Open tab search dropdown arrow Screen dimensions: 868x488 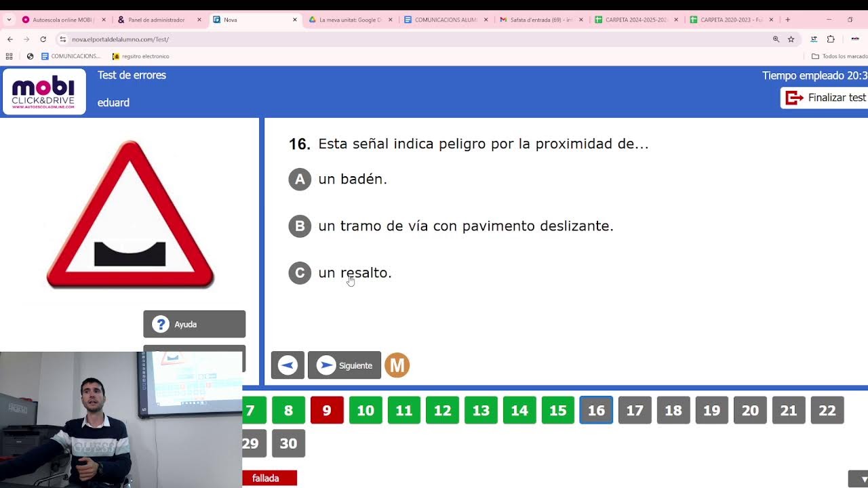9,20
